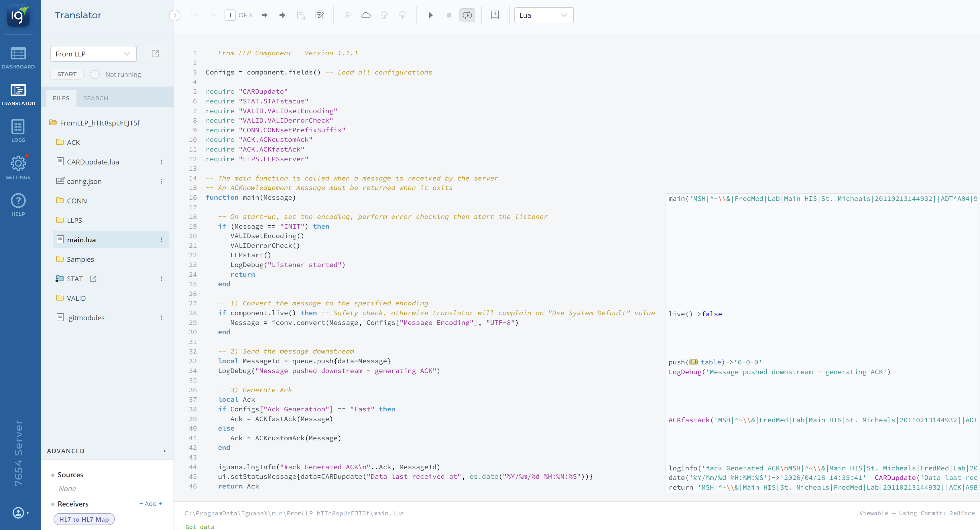Screen dimensions: 980x530
Task: Go to previous sample data
Action: click(x=213, y=15)
